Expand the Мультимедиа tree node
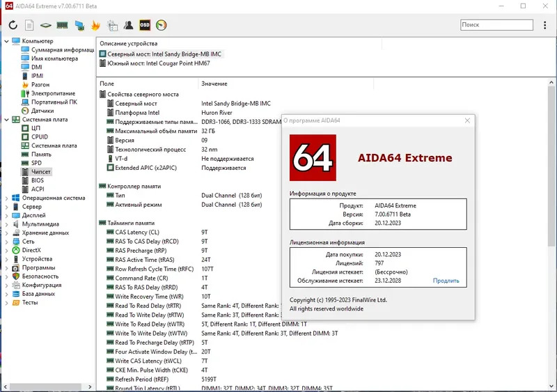This screenshot has height=392, width=557. click(x=6, y=224)
